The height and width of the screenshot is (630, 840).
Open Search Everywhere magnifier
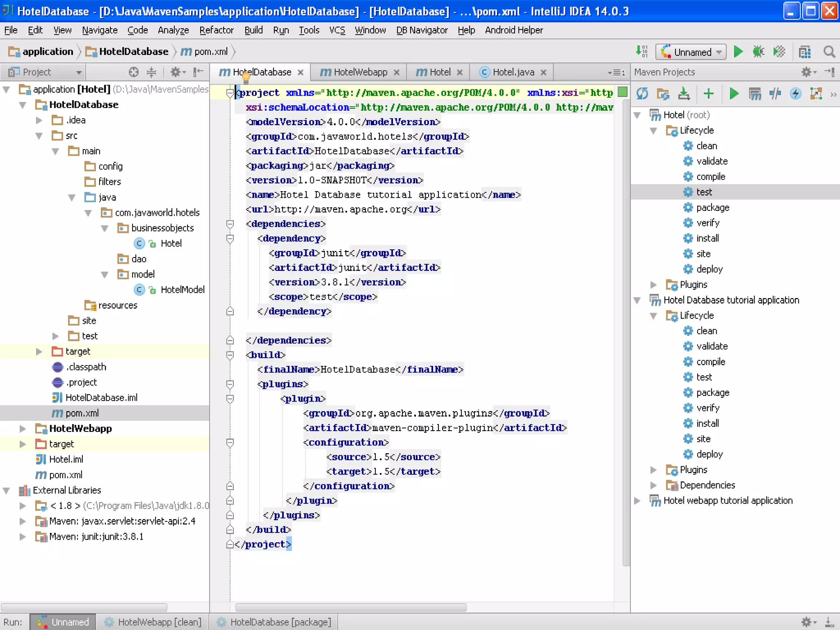[x=829, y=52]
